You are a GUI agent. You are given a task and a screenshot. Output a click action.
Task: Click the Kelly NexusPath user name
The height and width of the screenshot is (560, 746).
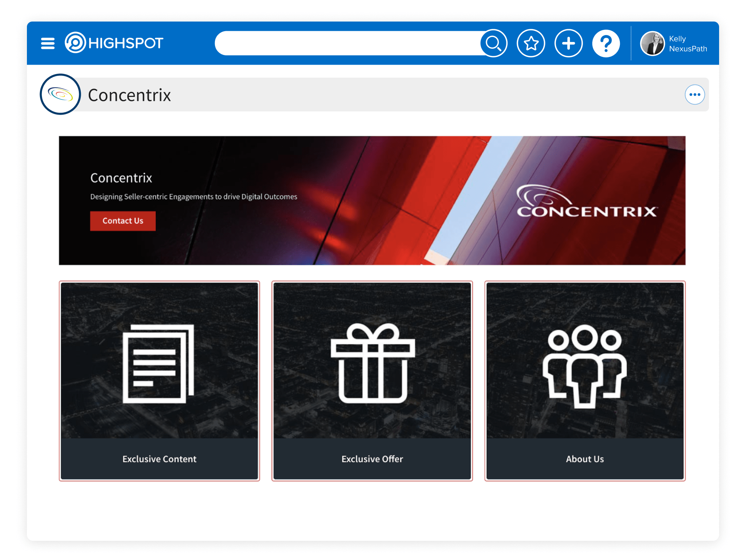(x=688, y=44)
